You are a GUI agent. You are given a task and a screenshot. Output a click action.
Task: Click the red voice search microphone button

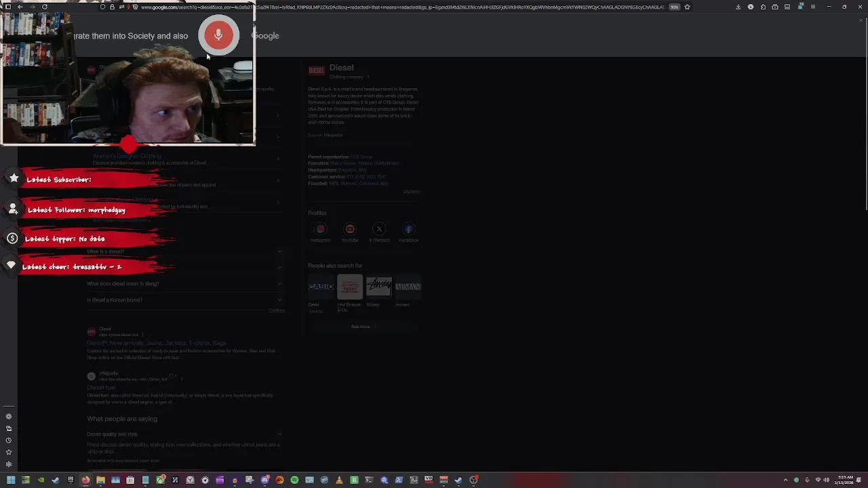[x=218, y=35]
